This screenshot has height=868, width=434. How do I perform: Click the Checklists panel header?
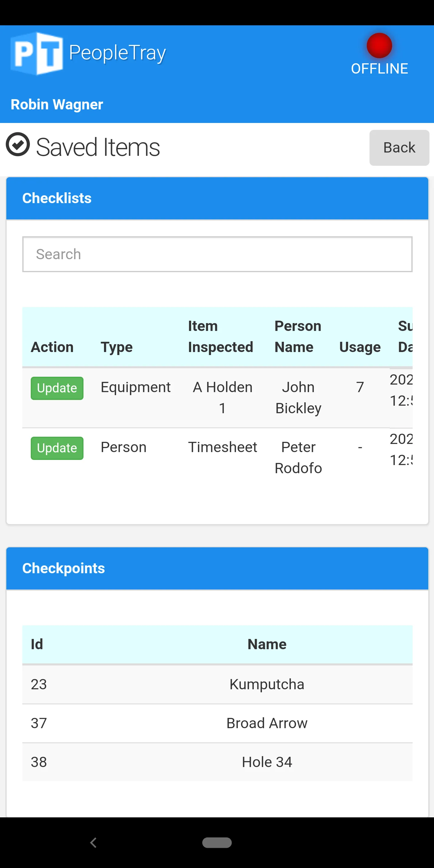coord(217,198)
